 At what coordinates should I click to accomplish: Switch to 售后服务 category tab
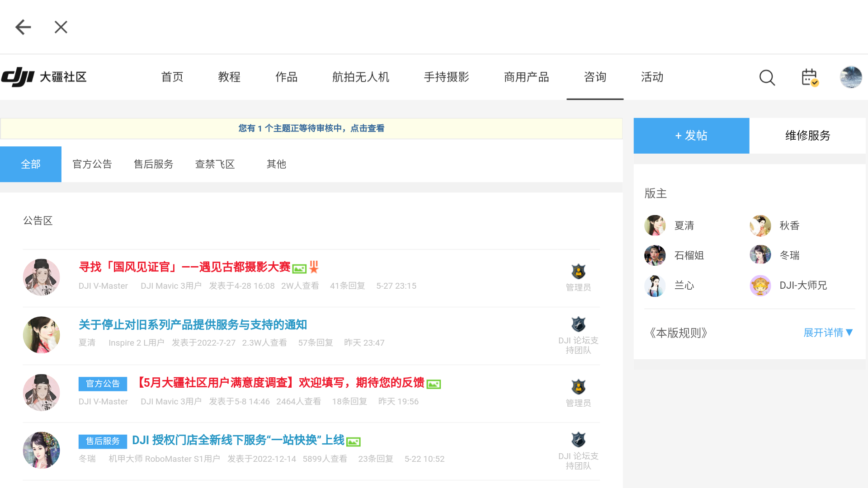[x=154, y=164]
